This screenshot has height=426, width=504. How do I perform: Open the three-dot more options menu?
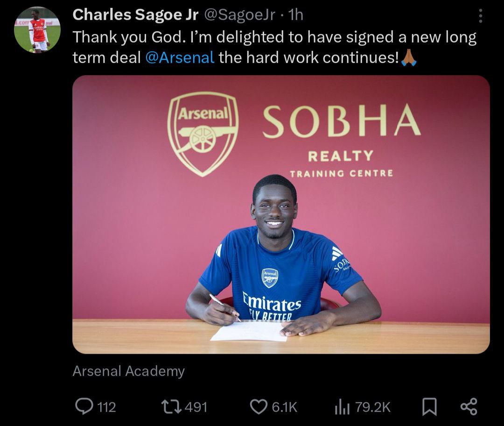point(481,16)
